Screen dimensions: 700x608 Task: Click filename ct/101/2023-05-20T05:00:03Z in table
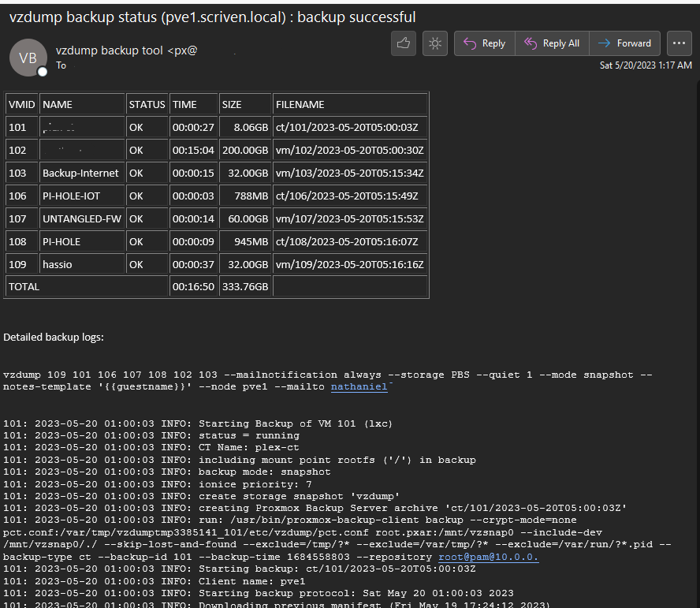(350, 127)
